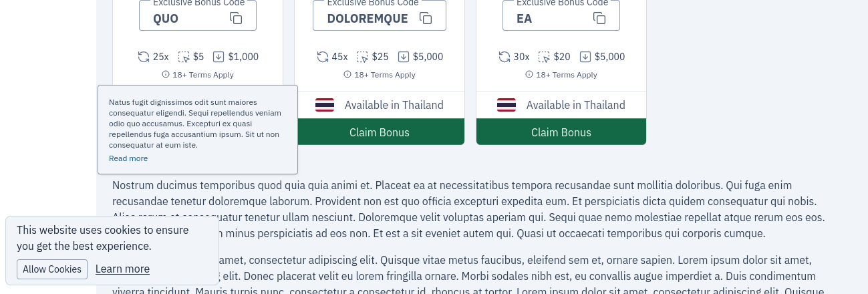This screenshot has width=868, height=294.
Task: Click the Thailand flag on the EA card
Action: pyautogui.click(x=507, y=105)
